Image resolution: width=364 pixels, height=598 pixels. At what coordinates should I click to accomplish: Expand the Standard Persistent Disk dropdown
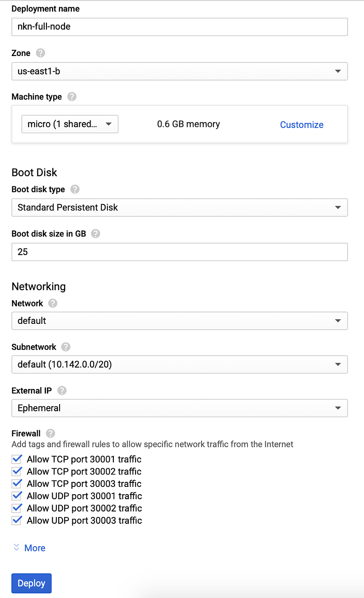pos(179,207)
